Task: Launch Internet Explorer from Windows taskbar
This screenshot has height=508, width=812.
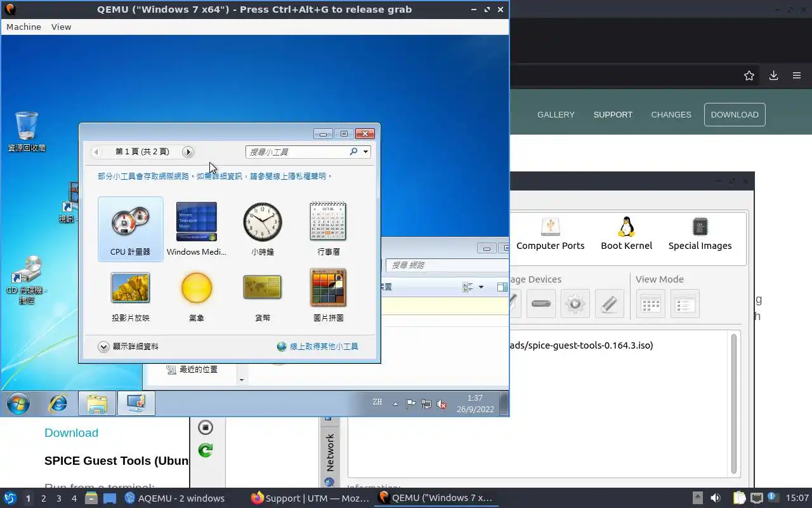Action: coord(58,404)
